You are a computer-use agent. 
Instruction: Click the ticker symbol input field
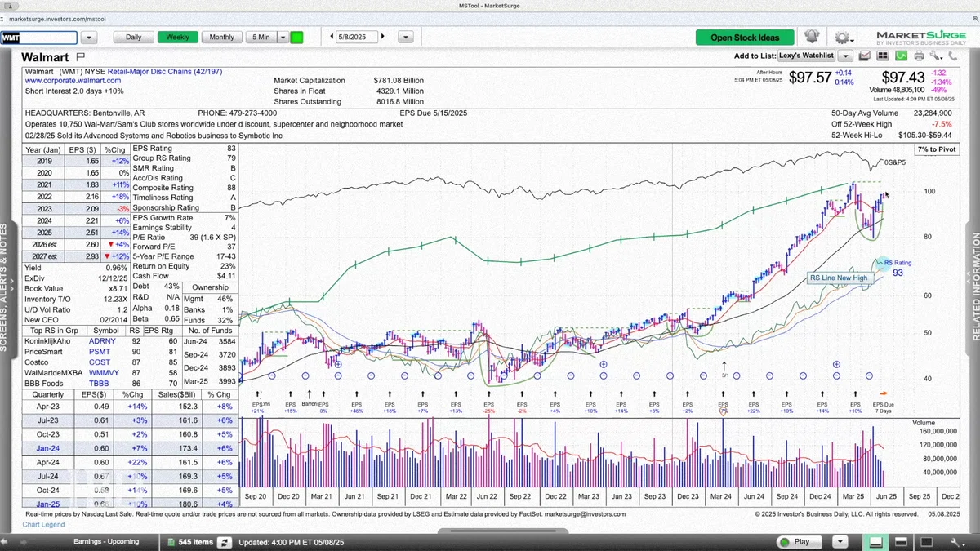coord(39,38)
